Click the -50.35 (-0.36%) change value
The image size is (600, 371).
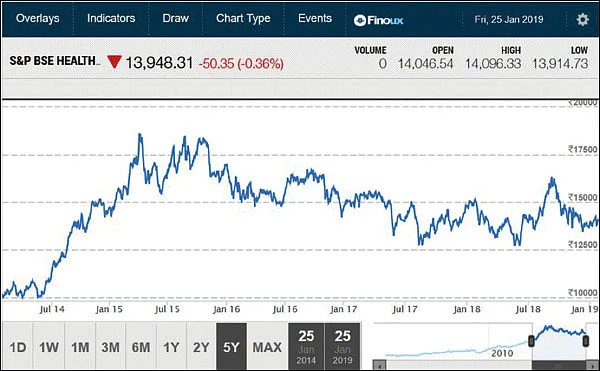coord(241,63)
